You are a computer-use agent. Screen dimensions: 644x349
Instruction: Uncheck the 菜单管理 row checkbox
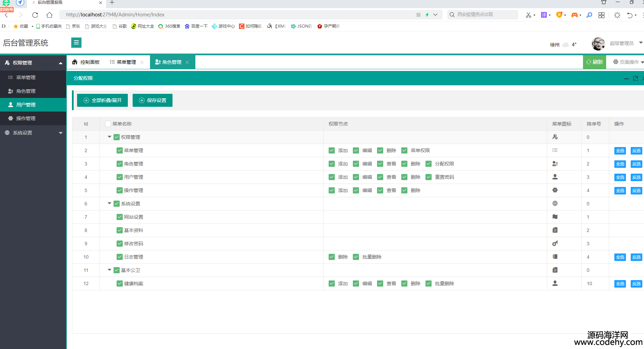point(120,150)
